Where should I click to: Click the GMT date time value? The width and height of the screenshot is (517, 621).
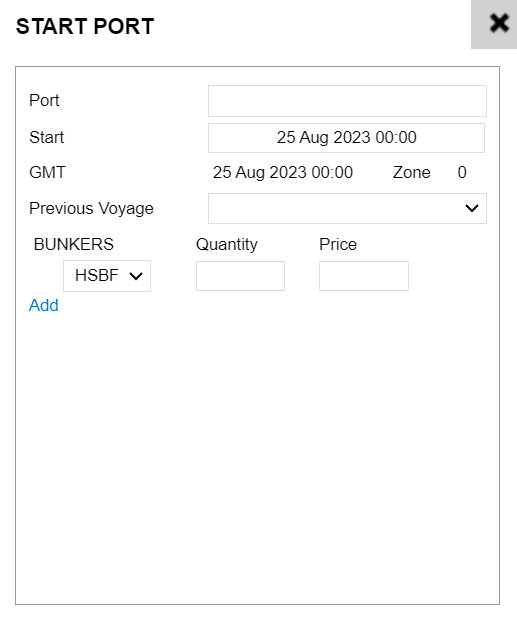[283, 173]
